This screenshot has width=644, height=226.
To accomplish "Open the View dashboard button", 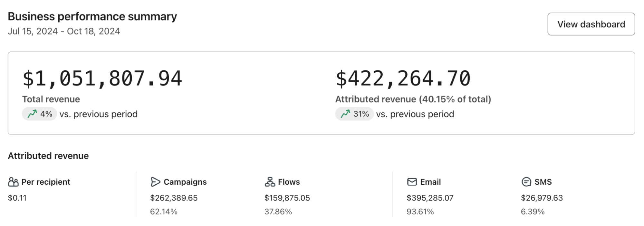I will click(x=591, y=24).
